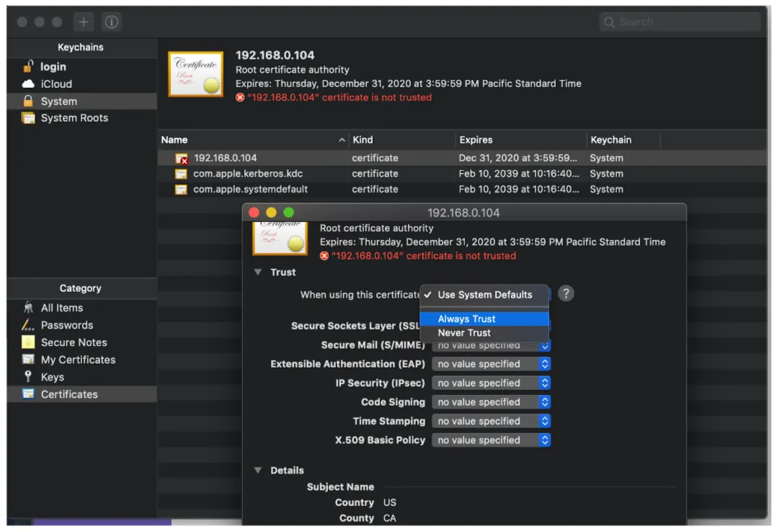780x532 pixels.
Task: Open the Certificates category
Action: coord(81,394)
